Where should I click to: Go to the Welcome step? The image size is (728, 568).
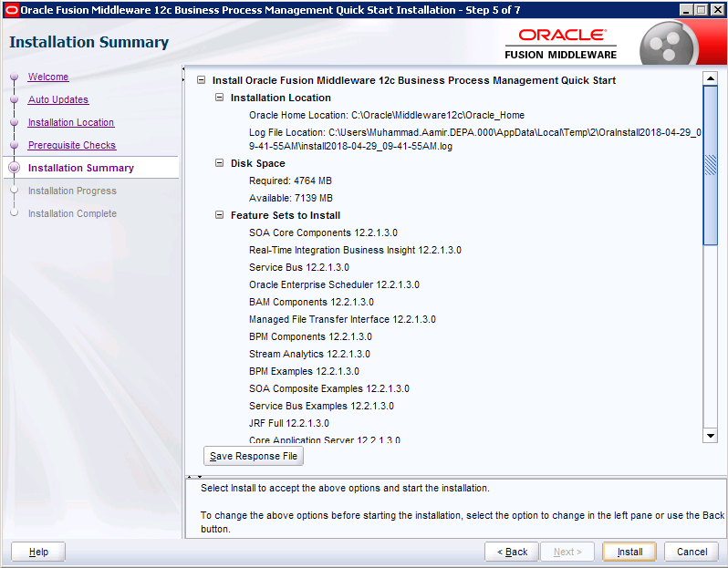point(48,77)
